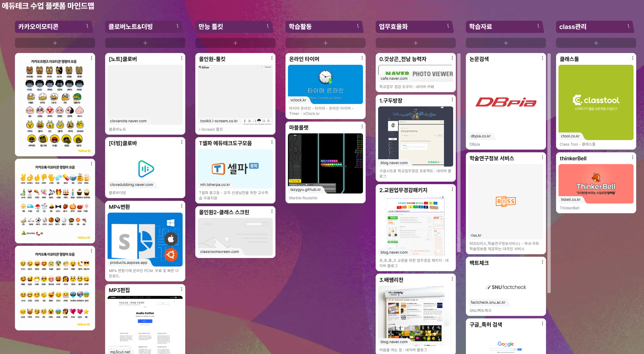Open options menu for 클로버노트&더빙 column
This screenshot has width=644, height=354.
coord(177,26)
